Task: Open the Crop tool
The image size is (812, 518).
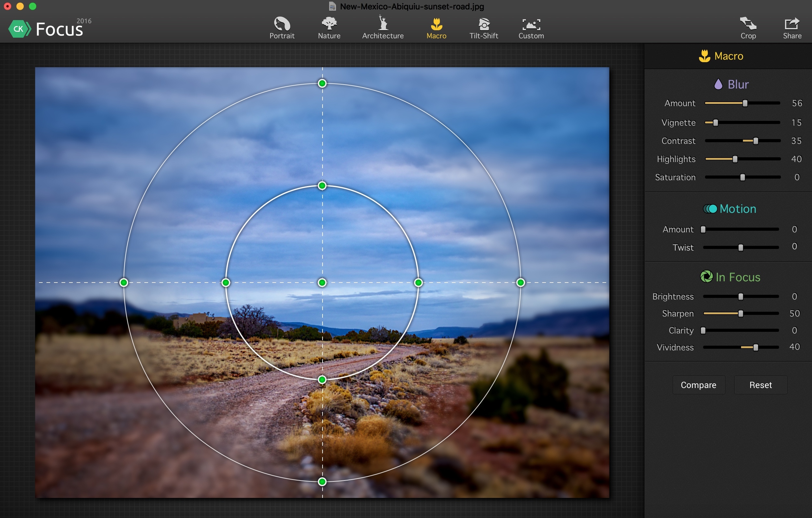Action: click(748, 24)
